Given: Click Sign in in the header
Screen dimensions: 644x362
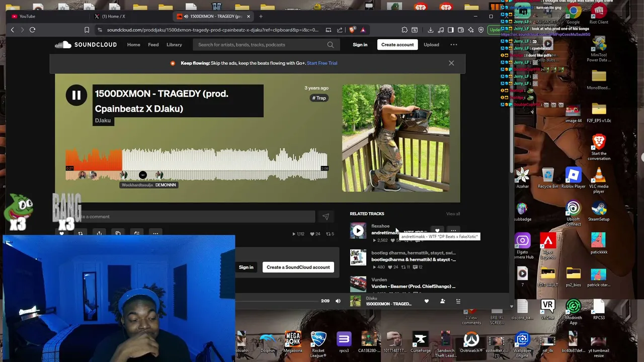Looking at the screenshot, I should tap(360, 45).
